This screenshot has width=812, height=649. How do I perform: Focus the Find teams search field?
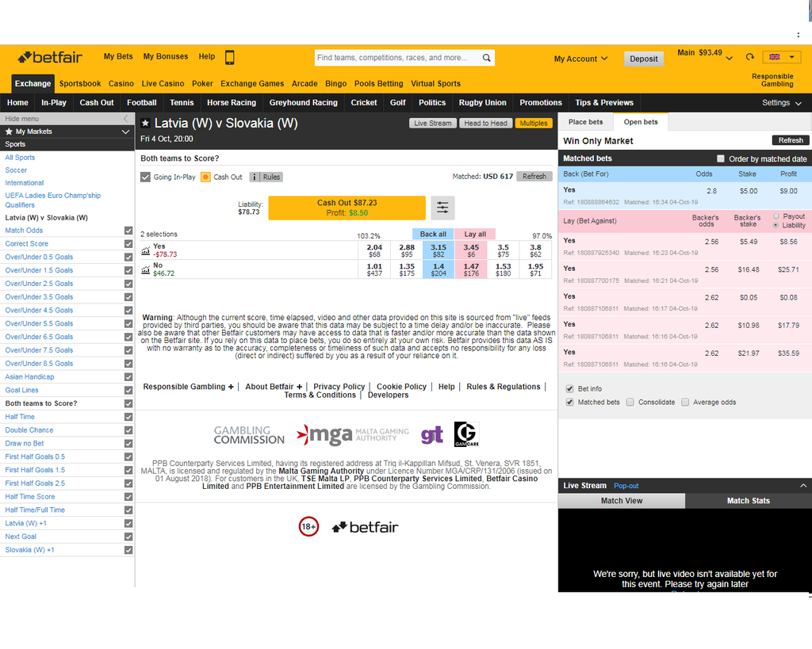[396, 57]
